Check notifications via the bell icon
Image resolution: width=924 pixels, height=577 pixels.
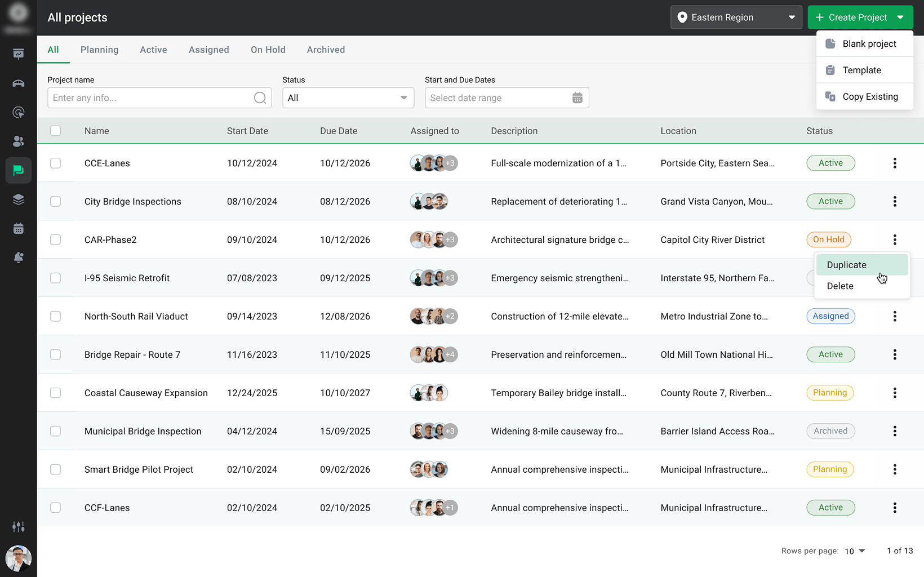click(x=18, y=257)
